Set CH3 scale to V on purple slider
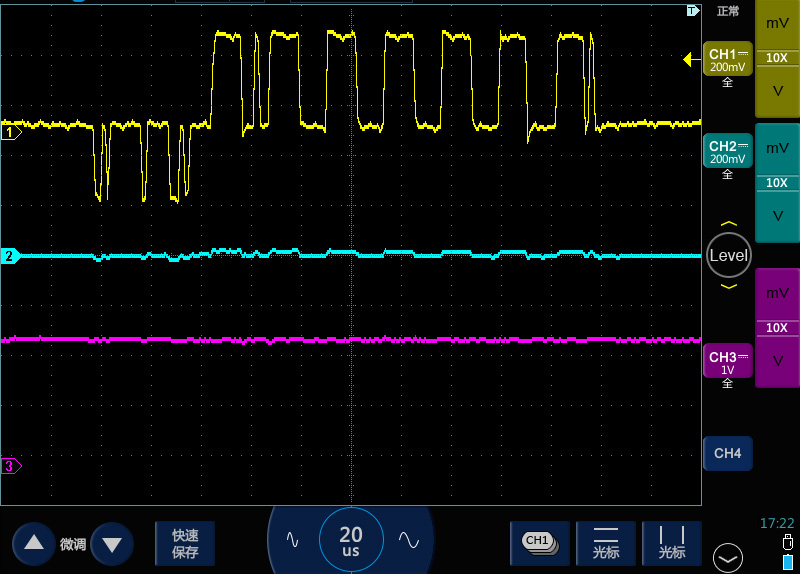This screenshot has width=800, height=574. click(777, 360)
